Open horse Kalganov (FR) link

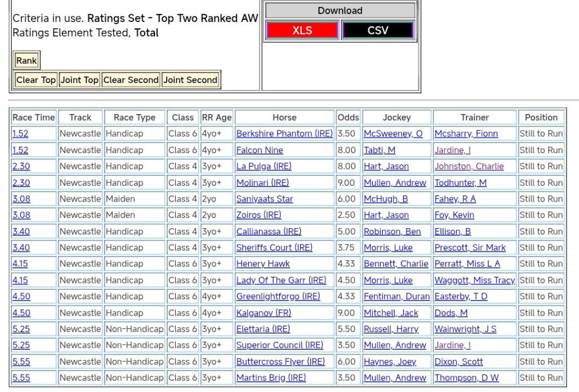point(263,313)
